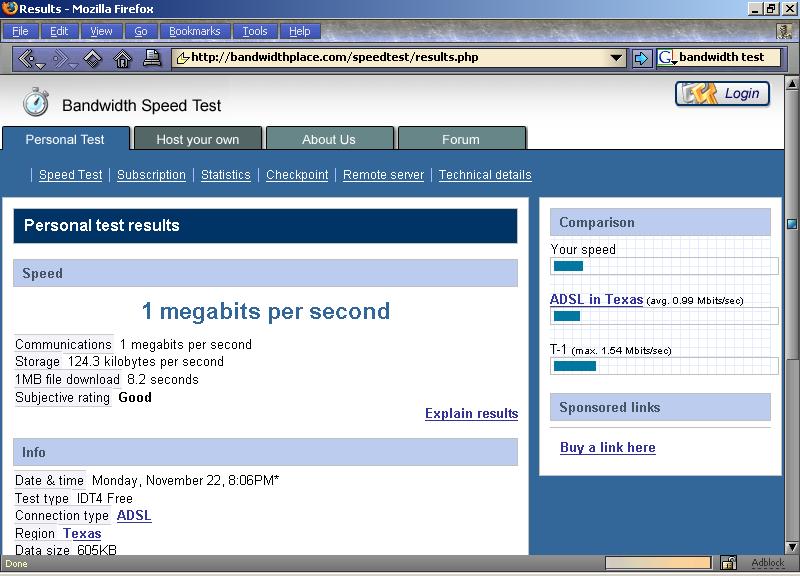Expand the address bar URL history dropdown
This screenshot has height=576, width=800.
[x=616, y=58]
